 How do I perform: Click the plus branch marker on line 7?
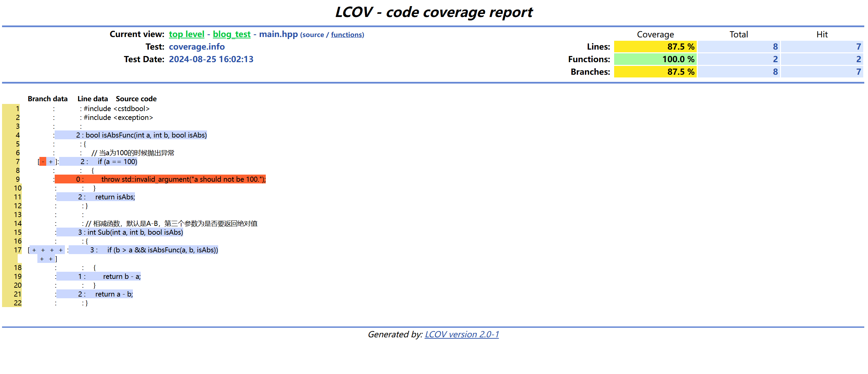click(x=51, y=162)
